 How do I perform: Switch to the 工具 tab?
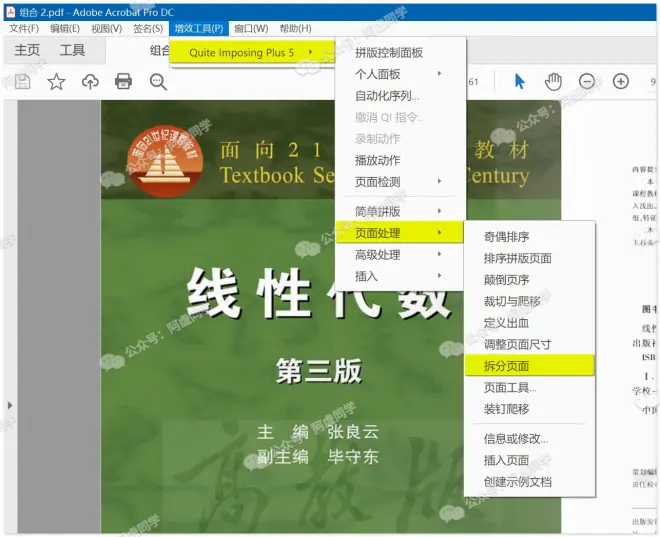(72, 50)
